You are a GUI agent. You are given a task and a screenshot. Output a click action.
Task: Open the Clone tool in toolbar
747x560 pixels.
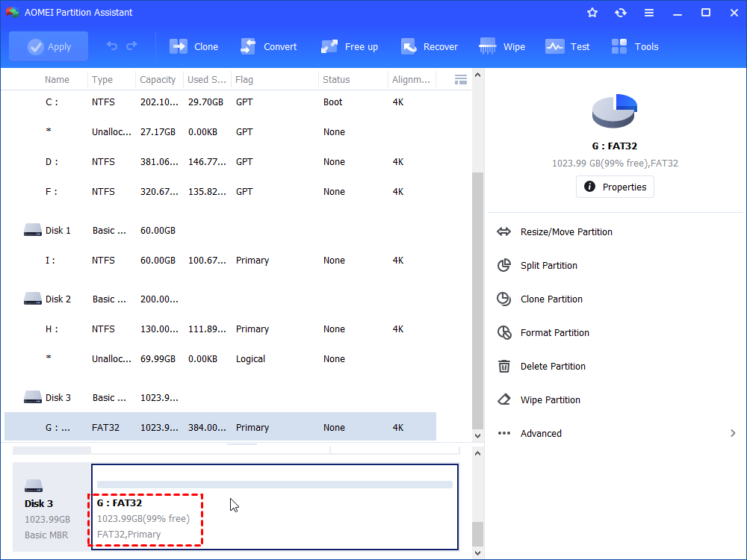[x=193, y=46]
